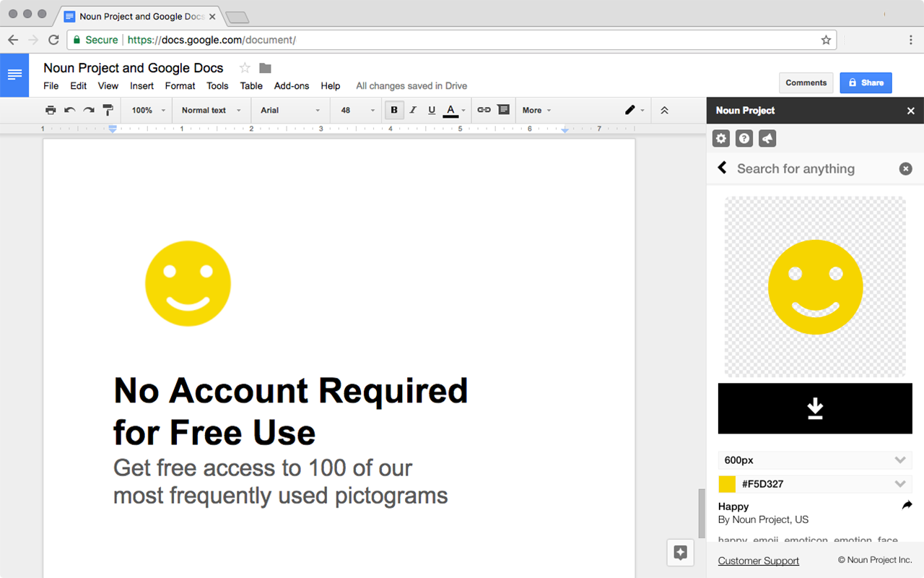The image size is (924, 578).
Task: Click the black download icon button
Action: (815, 408)
